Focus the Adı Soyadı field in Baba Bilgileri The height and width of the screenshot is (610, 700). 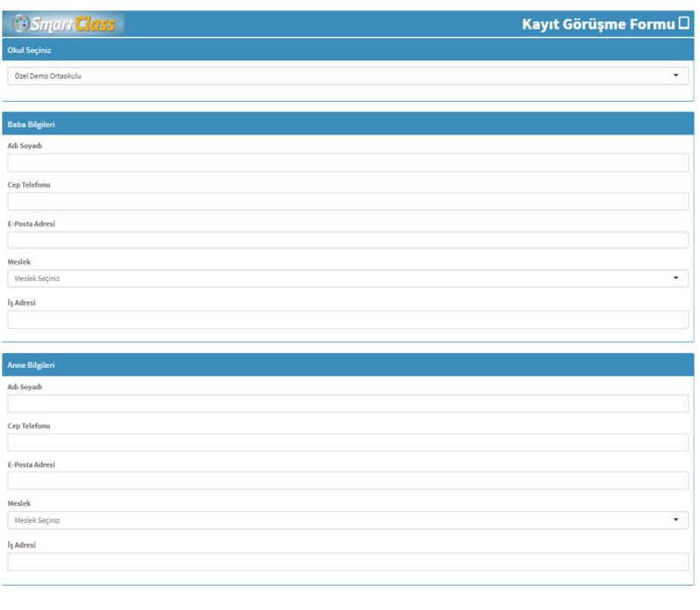tap(348, 163)
